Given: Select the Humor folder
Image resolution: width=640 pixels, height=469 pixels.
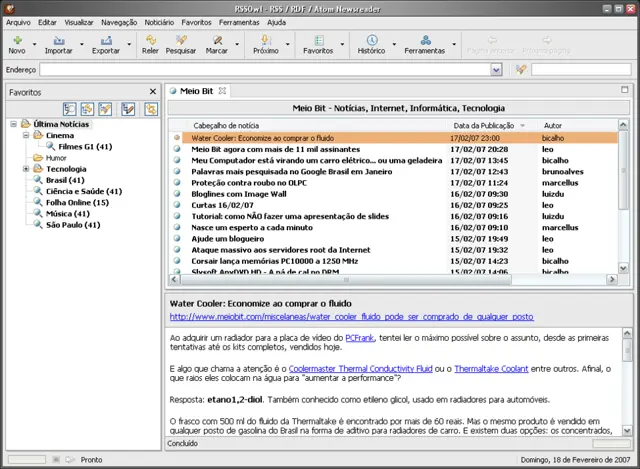Looking at the screenshot, I should click(x=56, y=158).
